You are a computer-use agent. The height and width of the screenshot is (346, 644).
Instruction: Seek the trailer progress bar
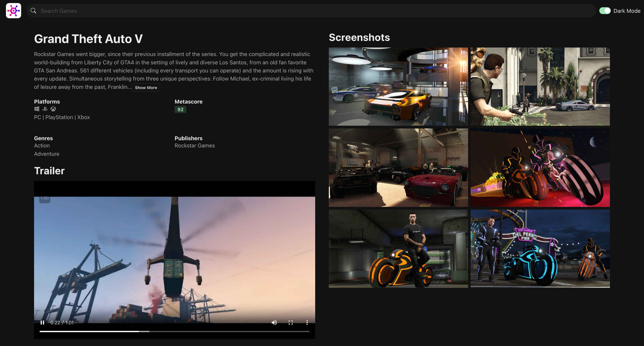coord(174,332)
